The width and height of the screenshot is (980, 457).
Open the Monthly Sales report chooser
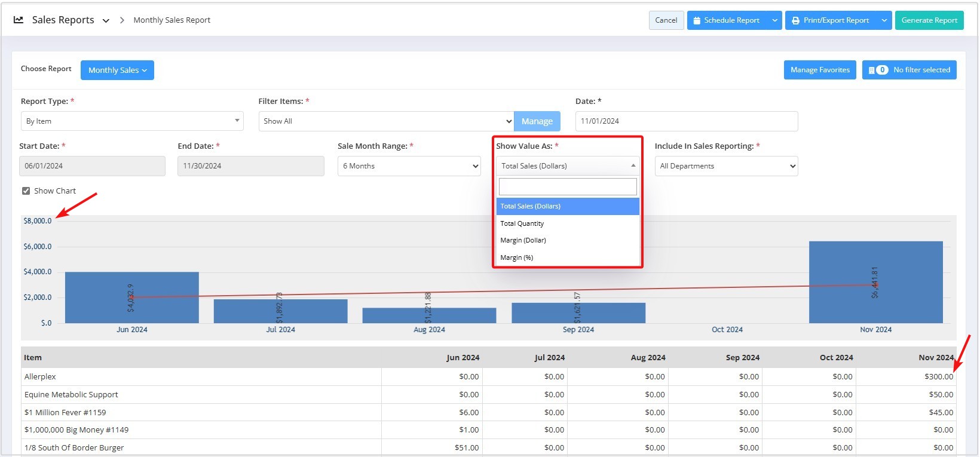point(117,70)
